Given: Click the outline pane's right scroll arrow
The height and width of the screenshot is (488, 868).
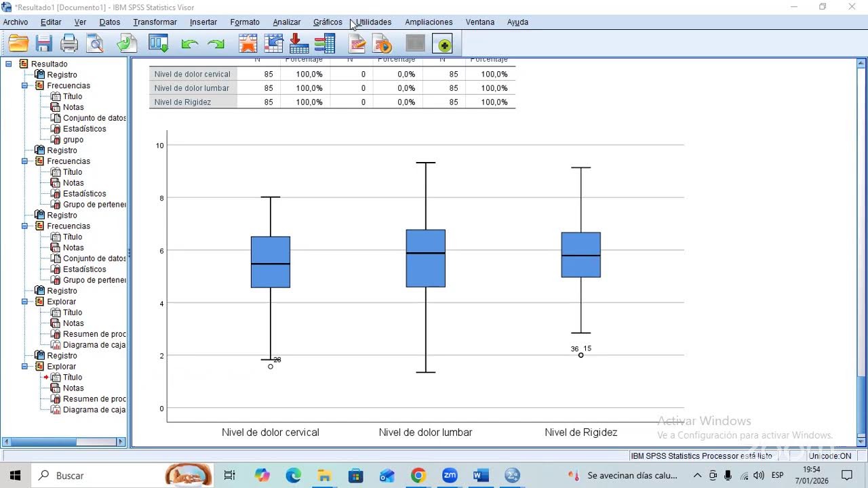Looking at the screenshot, I should click(x=121, y=442).
